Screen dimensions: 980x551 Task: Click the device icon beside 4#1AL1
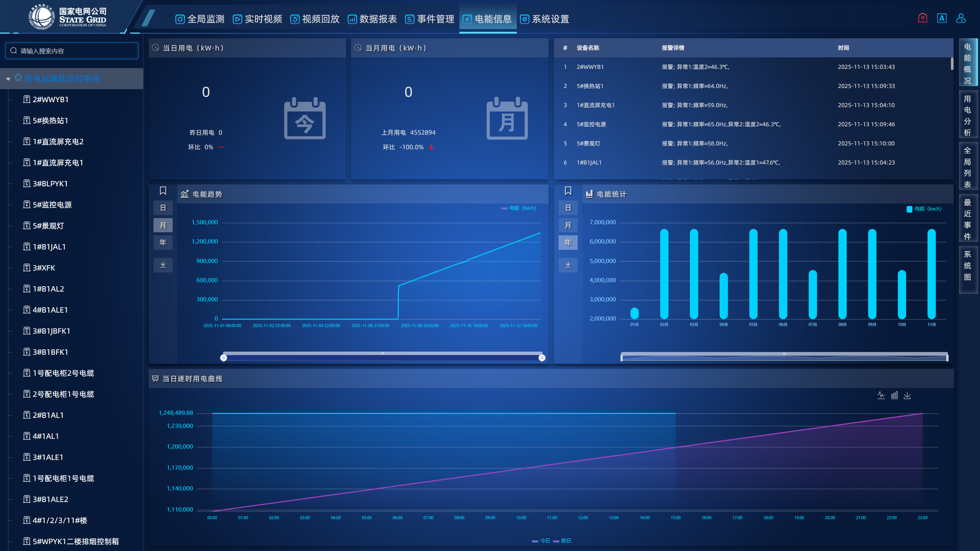coord(27,436)
